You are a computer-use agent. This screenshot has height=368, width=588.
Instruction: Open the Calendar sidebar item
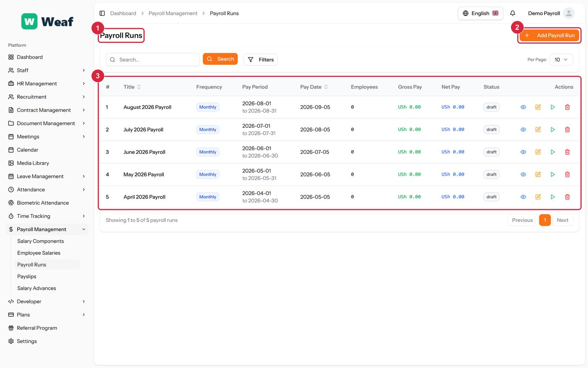click(47, 150)
